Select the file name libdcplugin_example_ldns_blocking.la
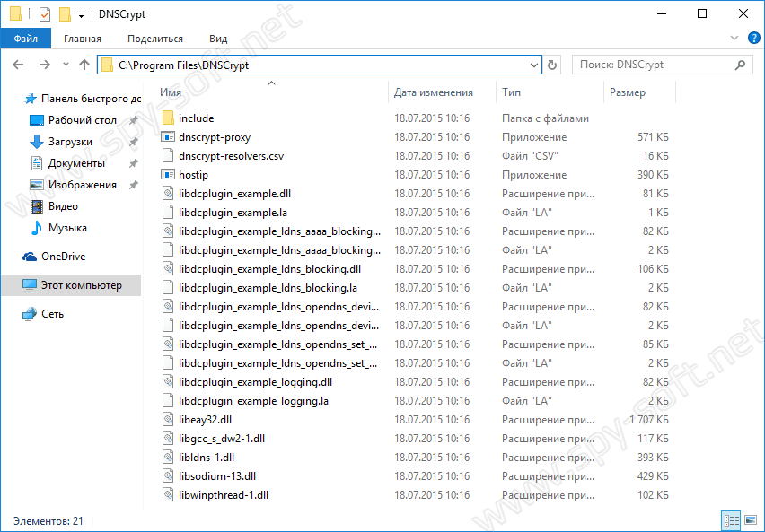 [x=268, y=288]
